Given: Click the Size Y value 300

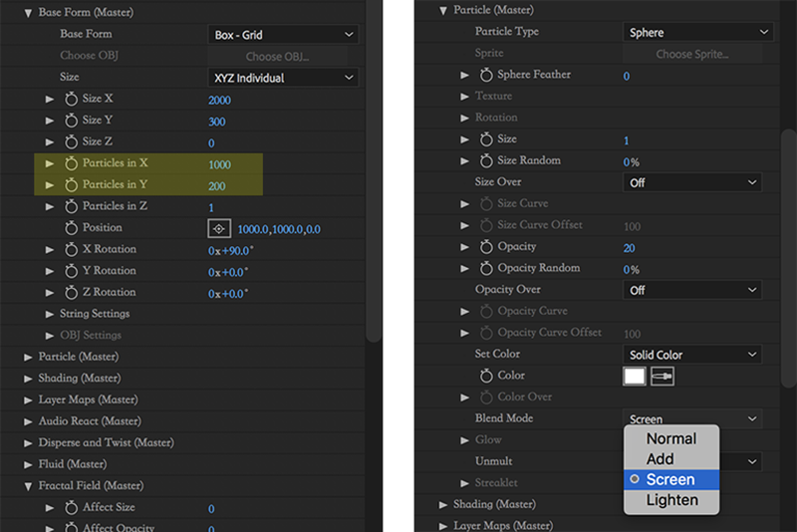Looking at the screenshot, I should click(x=218, y=122).
